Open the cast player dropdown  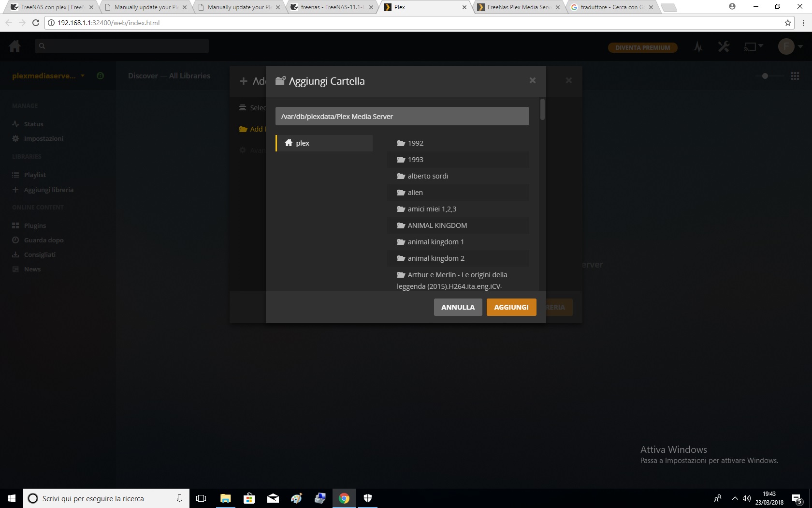coord(754,47)
